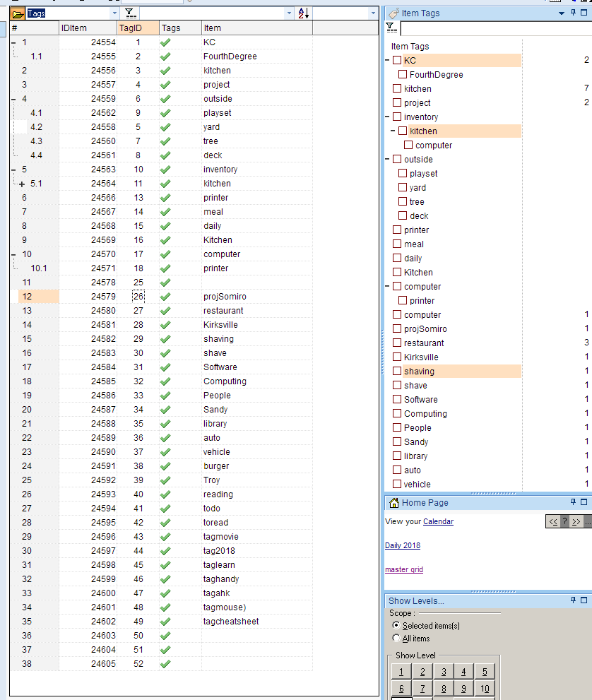Pin the Item Tags pane

coord(573,13)
